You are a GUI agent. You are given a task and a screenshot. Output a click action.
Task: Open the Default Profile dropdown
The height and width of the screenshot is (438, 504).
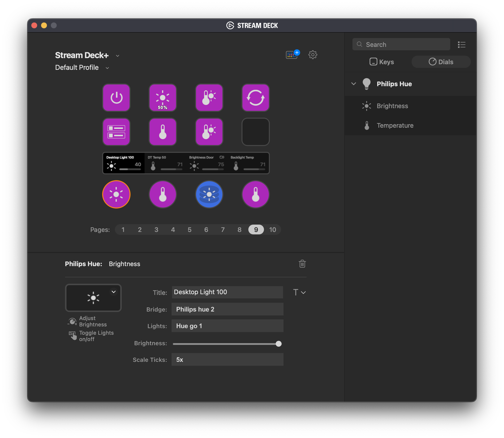(107, 68)
